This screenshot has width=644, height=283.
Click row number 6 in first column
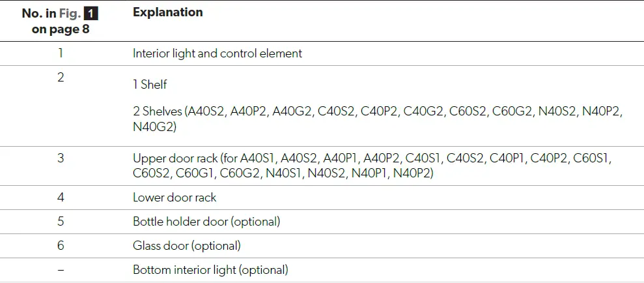[61, 246]
